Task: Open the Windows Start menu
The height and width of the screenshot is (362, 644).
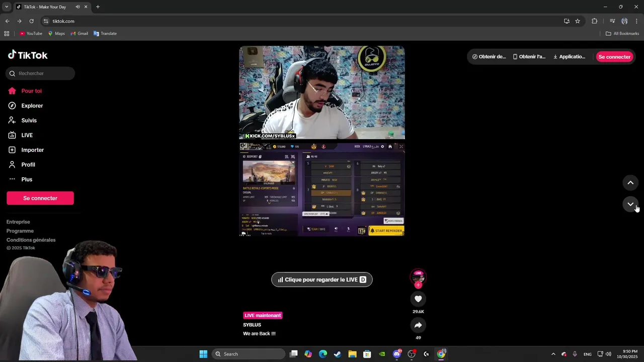Action: pyautogui.click(x=203, y=354)
